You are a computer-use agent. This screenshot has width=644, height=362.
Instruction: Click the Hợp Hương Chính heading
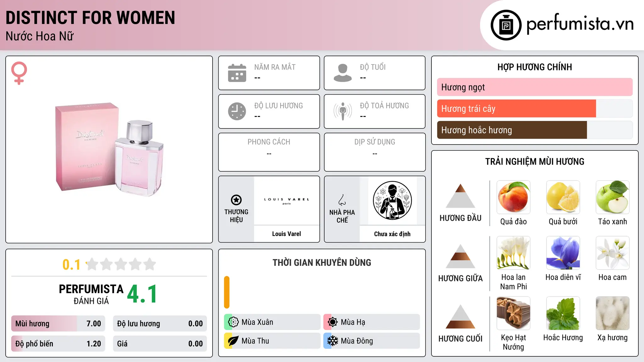535,67
